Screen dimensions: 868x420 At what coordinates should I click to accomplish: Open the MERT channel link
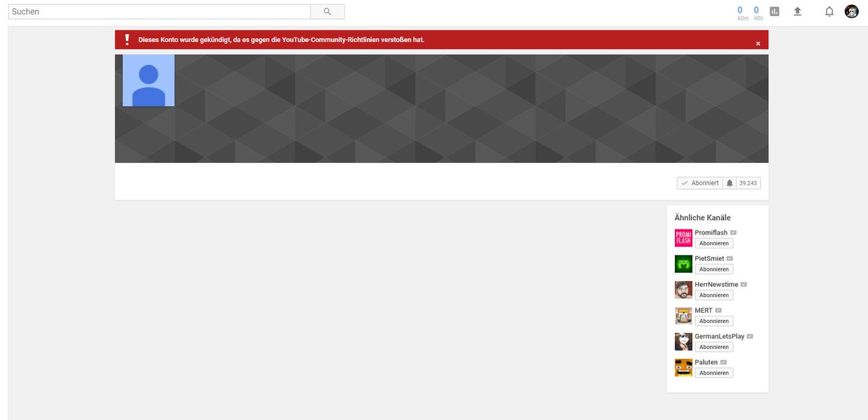point(704,311)
